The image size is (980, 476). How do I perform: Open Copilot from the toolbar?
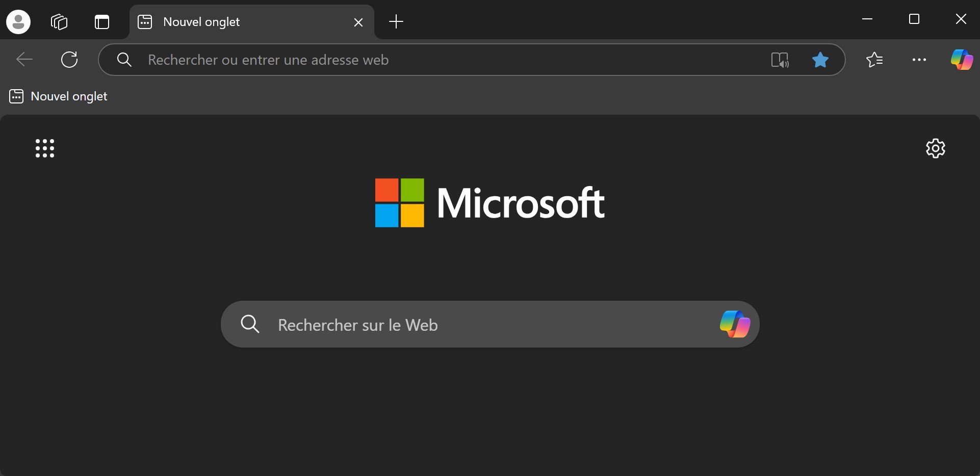coord(962,60)
